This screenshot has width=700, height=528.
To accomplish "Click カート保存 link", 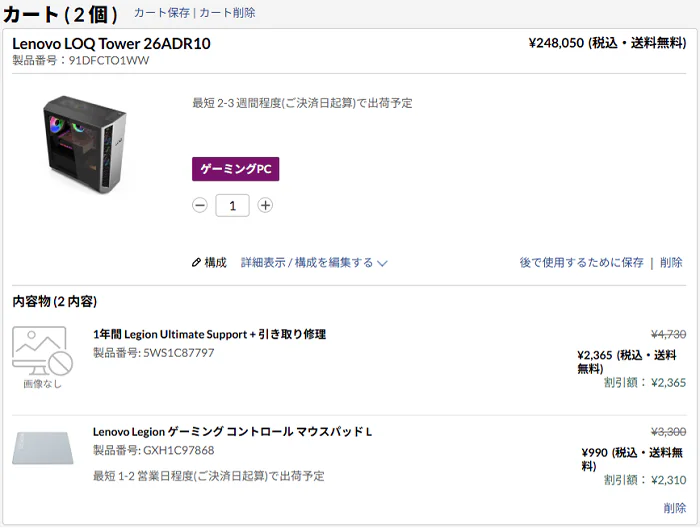I will [x=162, y=13].
